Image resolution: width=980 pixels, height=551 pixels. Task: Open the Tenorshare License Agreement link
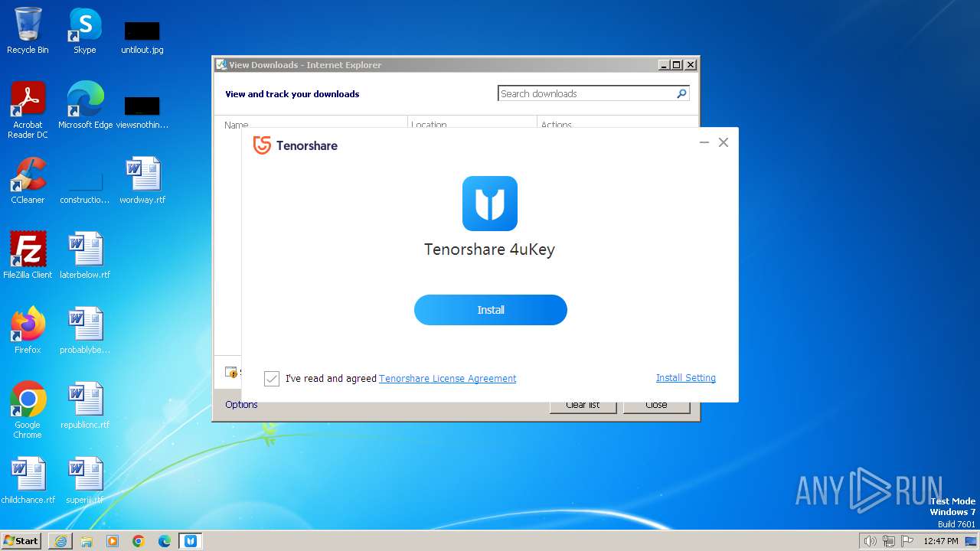(447, 378)
